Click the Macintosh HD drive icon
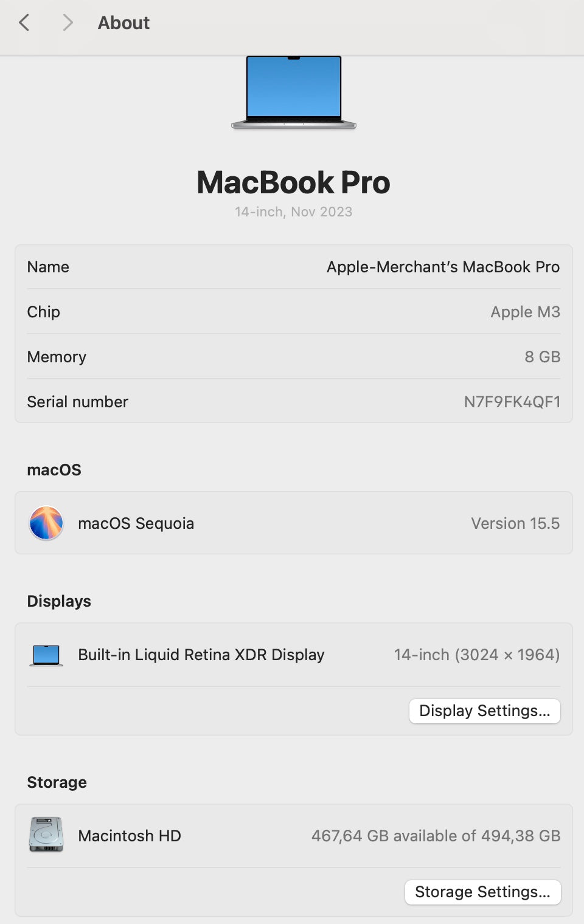 pyautogui.click(x=46, y=835)
